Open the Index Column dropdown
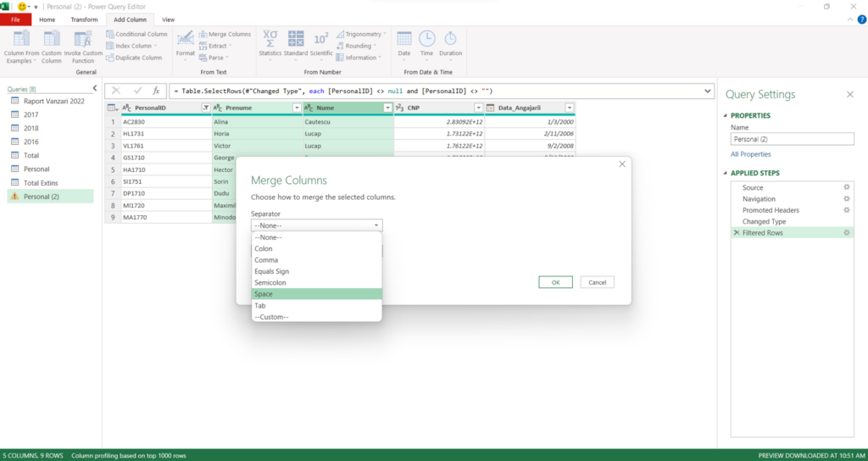Screen dimensions: 868x461 click(x=131, y=46)
